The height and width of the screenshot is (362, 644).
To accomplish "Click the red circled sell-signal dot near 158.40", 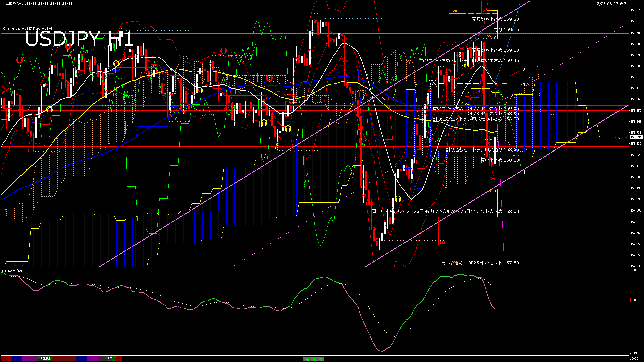I will coord(492,178).
